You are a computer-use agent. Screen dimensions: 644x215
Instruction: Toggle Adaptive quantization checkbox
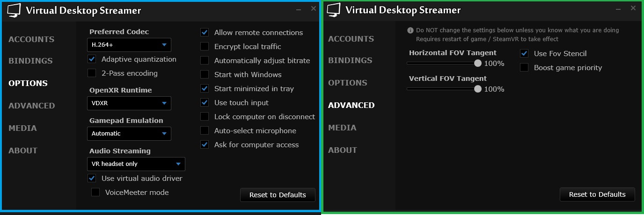click(x=92, y=59)
